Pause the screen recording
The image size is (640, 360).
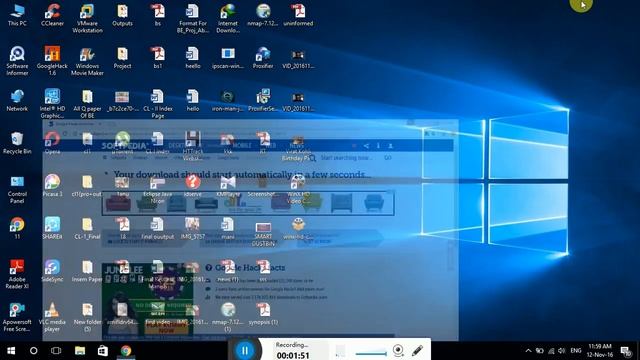[x=245, y=350]
